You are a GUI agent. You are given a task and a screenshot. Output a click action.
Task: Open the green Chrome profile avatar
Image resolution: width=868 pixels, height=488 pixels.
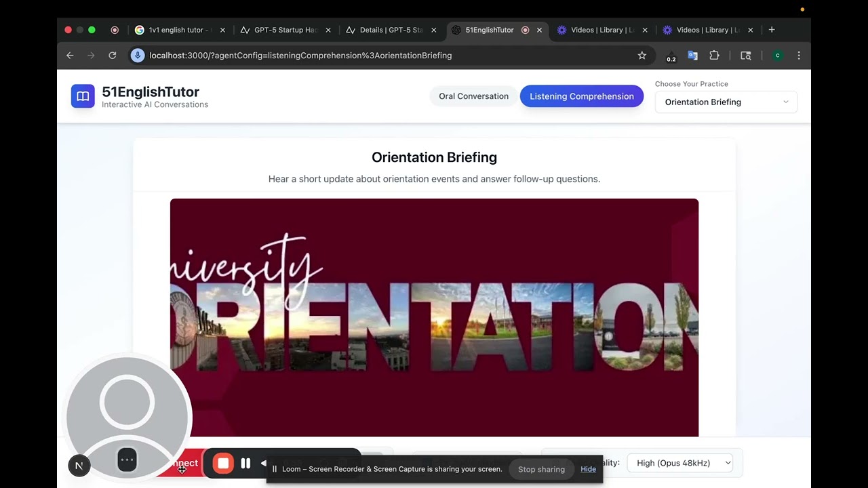tap(778, 56)
